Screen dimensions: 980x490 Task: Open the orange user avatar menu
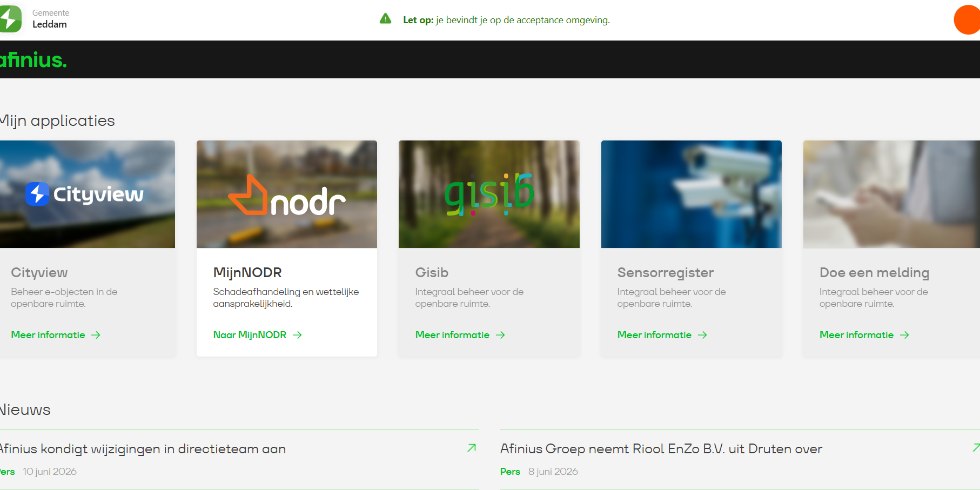[967, 20]
